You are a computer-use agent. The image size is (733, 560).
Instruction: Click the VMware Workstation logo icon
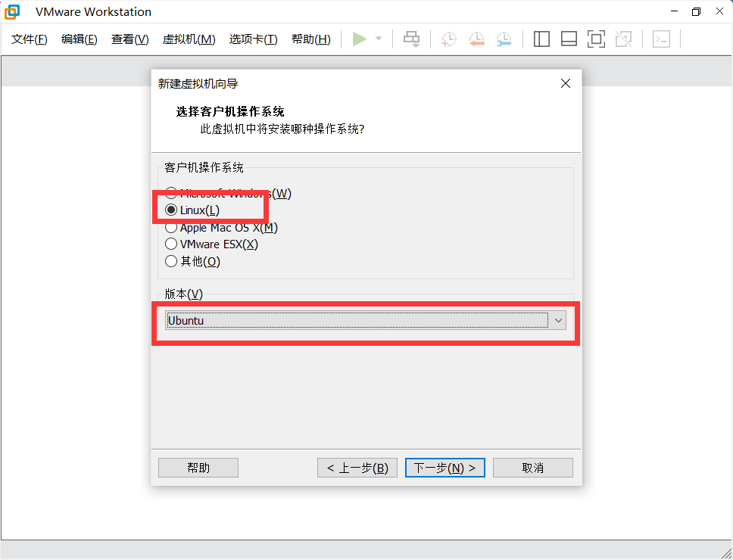tap(12, 12)
